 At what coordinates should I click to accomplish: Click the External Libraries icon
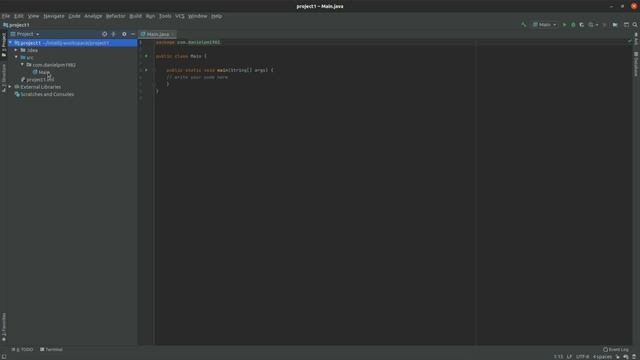pos(17,87)
